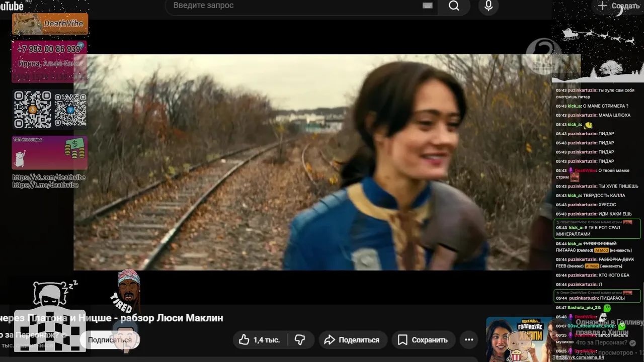Screen dimensions: 644x362
Task: Click the green emote after 00sv_streamhub_sh0p
Action: point(622,326)
